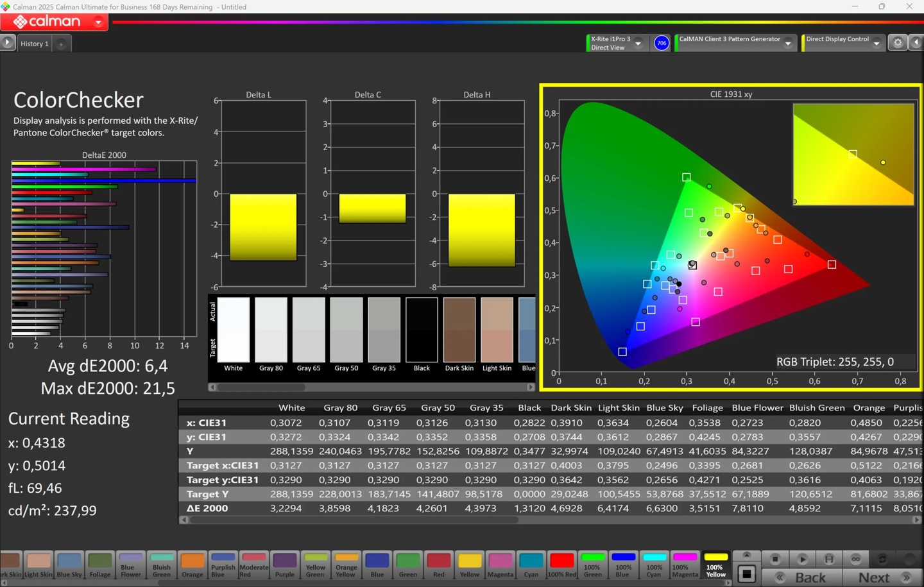Select the Blue patch button

(377, 565)
